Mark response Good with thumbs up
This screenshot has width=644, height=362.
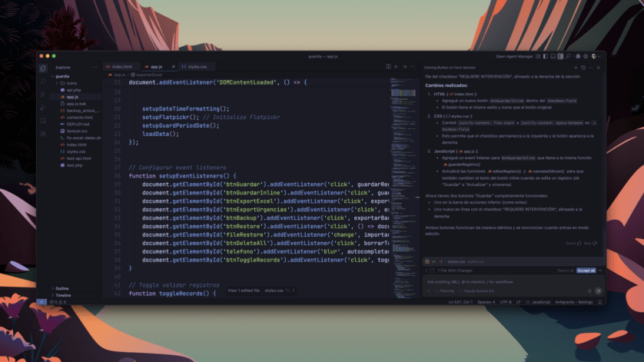tap(574, 243)
